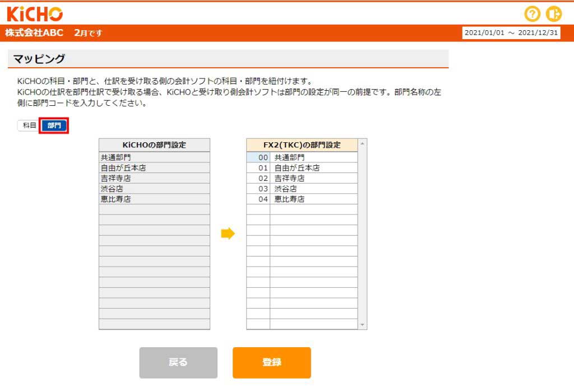Click the マッピング page heading
This screenshot has width=574, height=392.
[x=39, y=59]
